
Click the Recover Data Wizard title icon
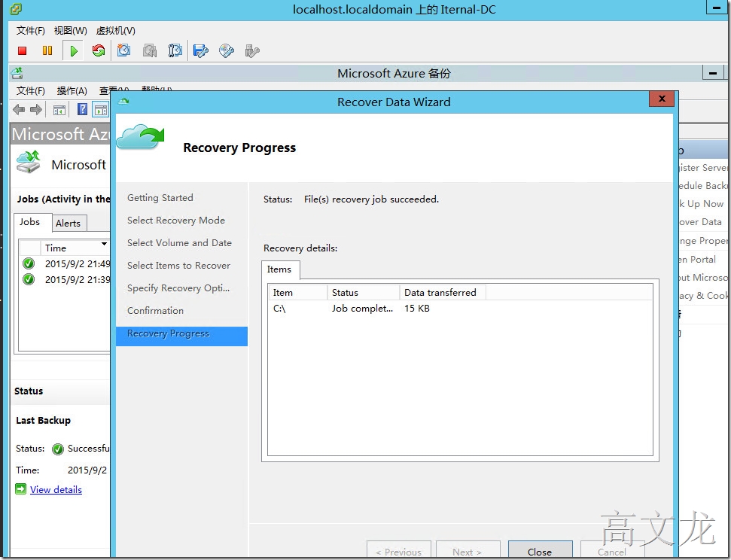123,101
